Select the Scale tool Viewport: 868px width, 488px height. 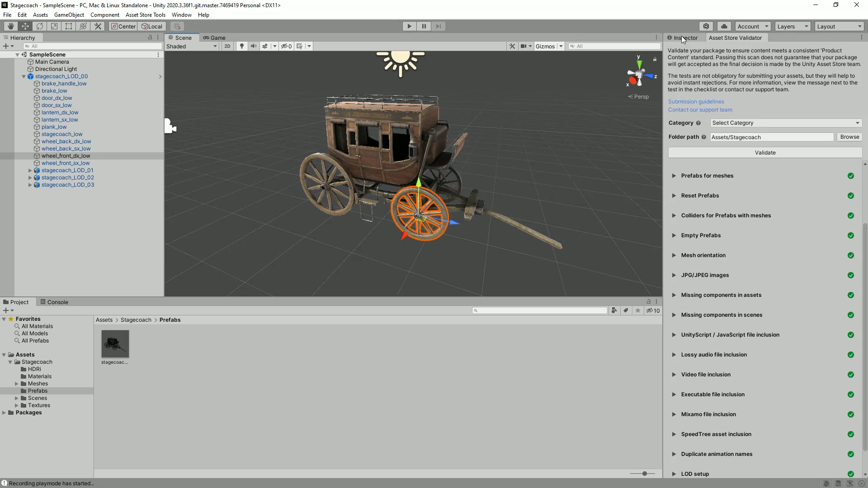(x=54, y=26)
